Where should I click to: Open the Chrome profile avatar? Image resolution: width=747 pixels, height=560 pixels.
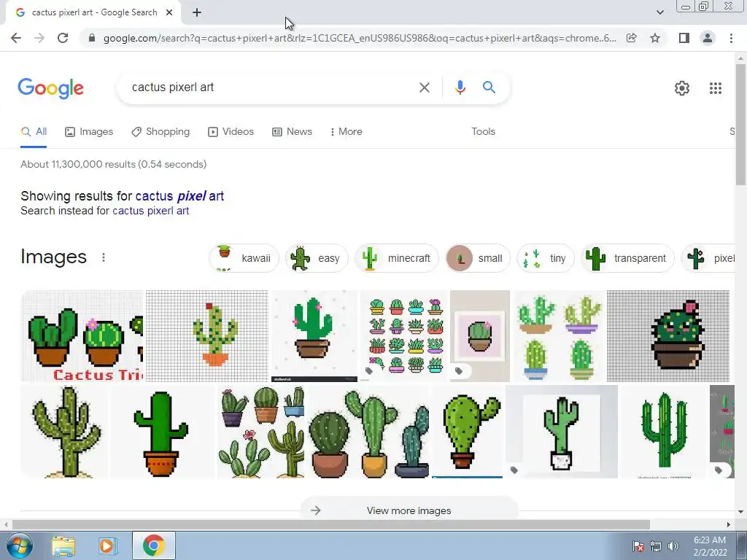(x=708, y=38)
